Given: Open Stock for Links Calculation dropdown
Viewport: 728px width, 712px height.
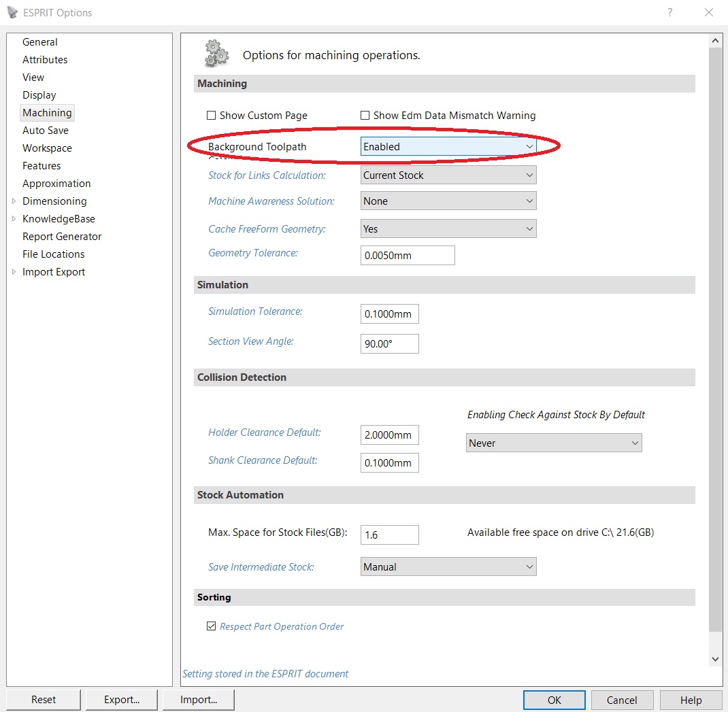Looking at the screenshot, I should tap(448, 175).
